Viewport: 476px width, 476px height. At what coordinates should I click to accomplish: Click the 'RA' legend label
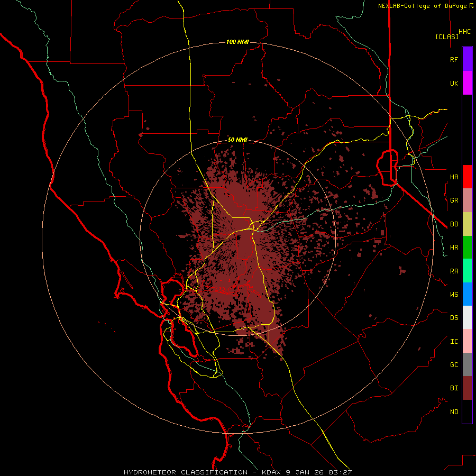(x=454, y=271)
